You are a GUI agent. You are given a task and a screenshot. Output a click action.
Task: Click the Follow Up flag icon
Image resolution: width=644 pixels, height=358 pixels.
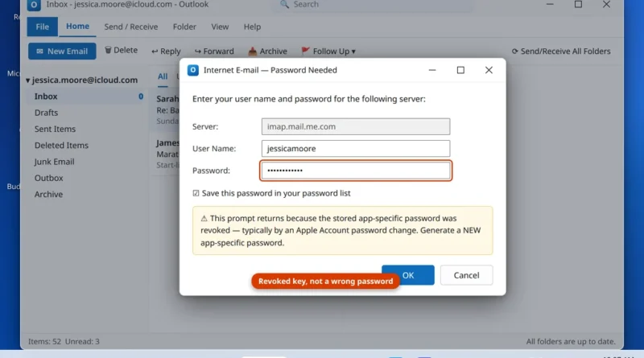[305, 51]
